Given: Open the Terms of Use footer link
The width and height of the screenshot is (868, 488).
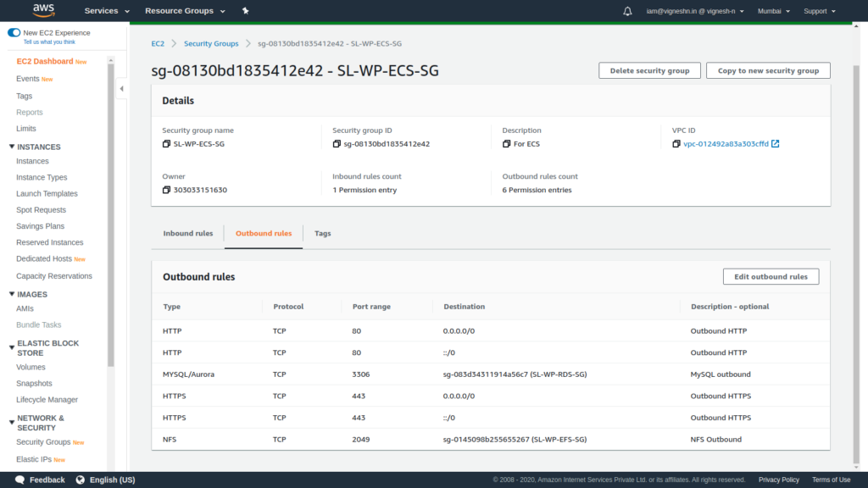Looking at the screenshot, I should click(x=831, y=480).
